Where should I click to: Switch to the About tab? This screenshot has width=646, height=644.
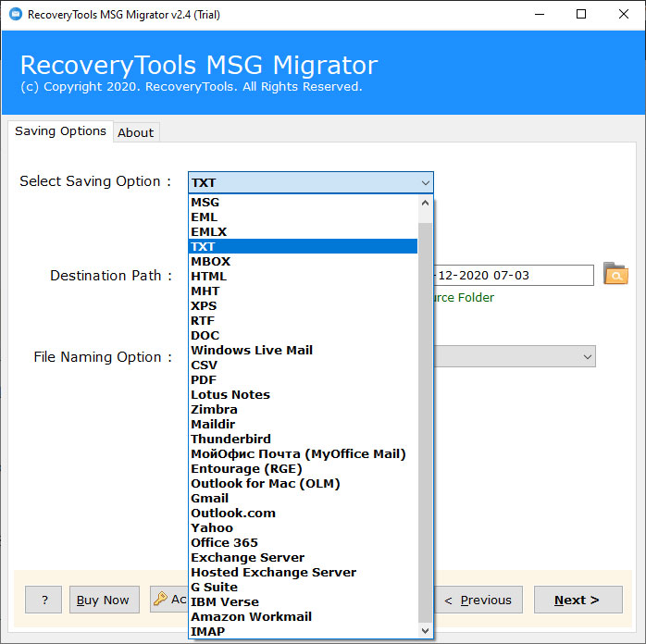pos(135,132)
